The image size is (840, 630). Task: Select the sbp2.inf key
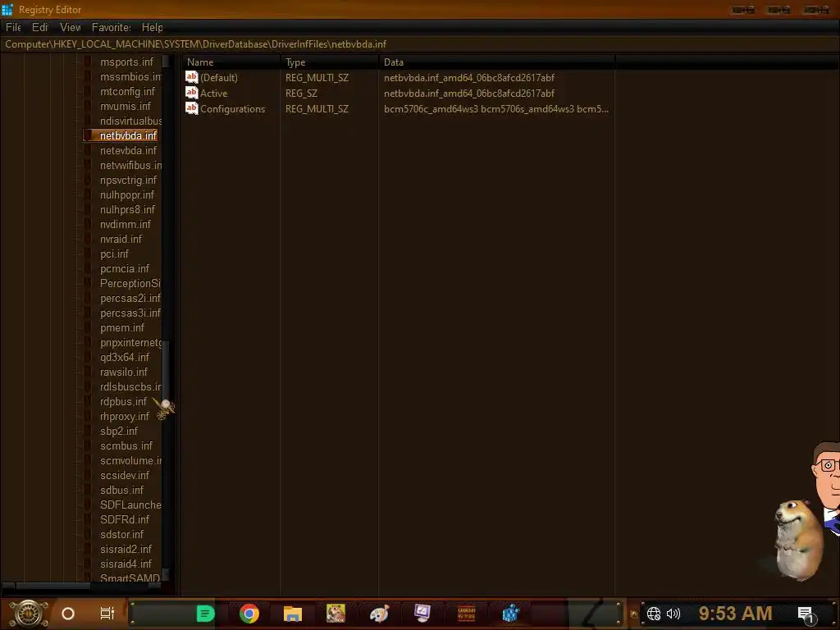(x=118, y=431)
